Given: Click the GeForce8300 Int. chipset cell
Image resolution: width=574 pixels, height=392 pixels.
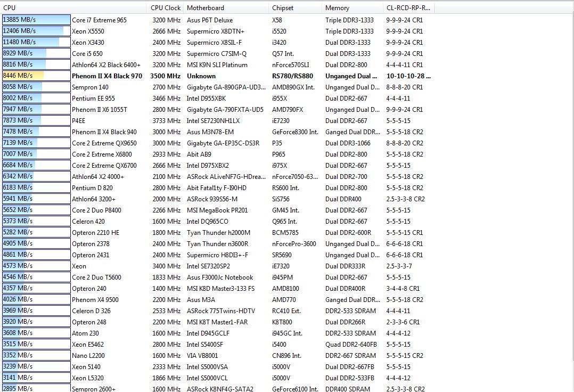Looking at the screenshot, I should [296, 132].
